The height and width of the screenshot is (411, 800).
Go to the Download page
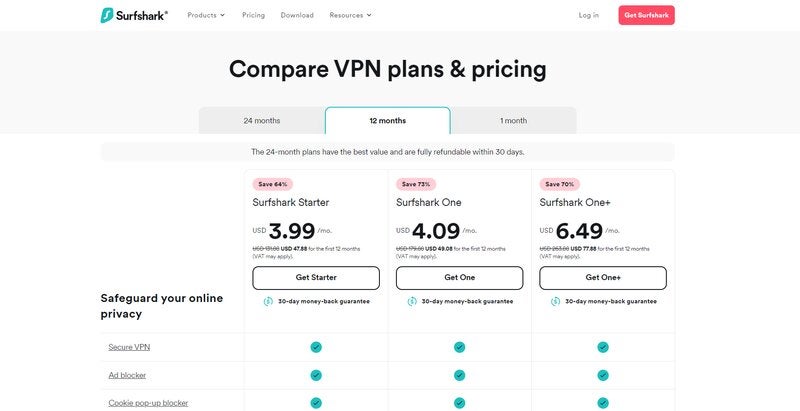(297, 15)
